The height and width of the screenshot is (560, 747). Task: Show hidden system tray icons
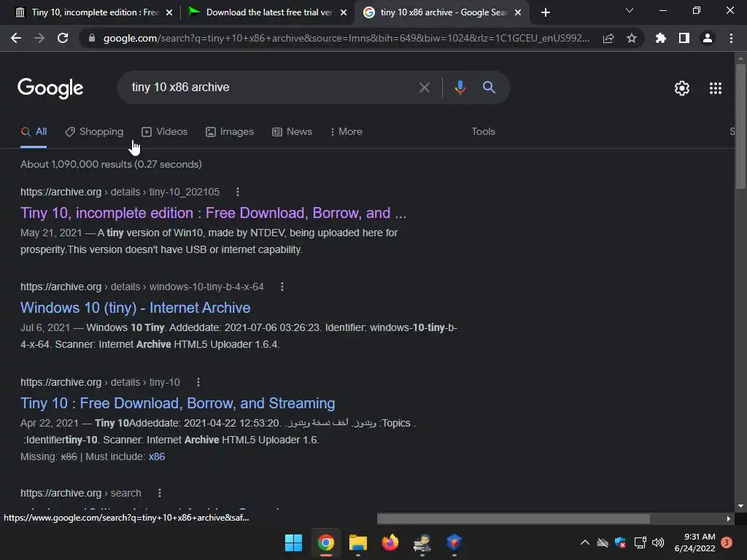coord(584,542)
